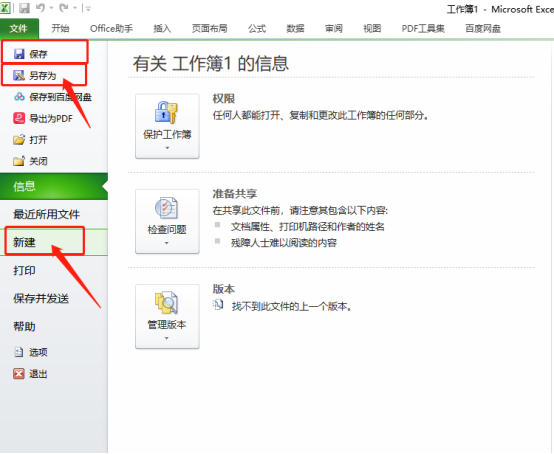Click the 选项 settings page icon

pos(19,352)
